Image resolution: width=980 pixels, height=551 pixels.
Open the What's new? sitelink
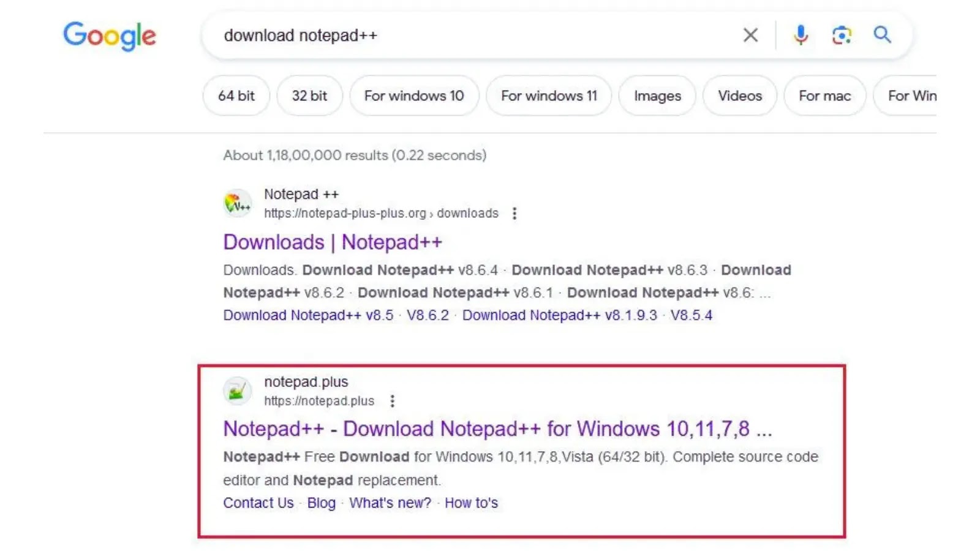(390, 503)
